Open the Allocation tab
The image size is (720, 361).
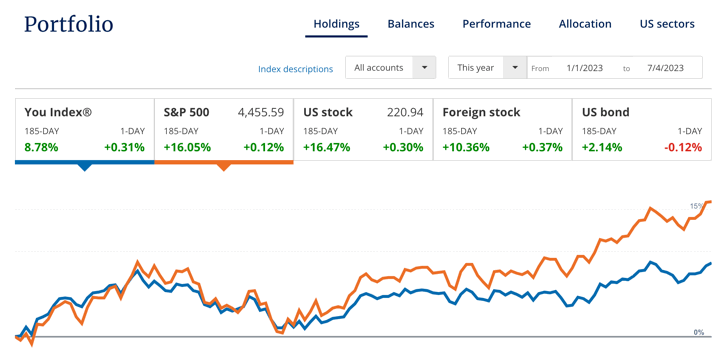(x=585, y=24)
